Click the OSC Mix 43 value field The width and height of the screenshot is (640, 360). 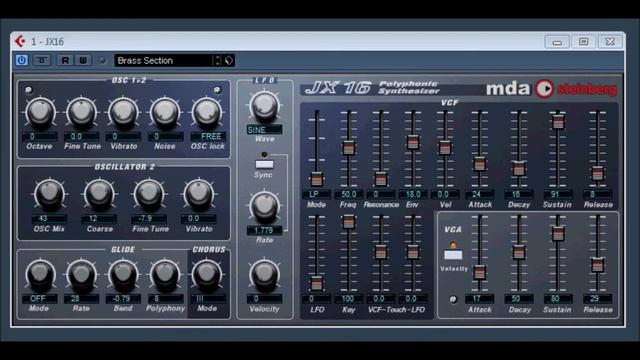[49, 218]
